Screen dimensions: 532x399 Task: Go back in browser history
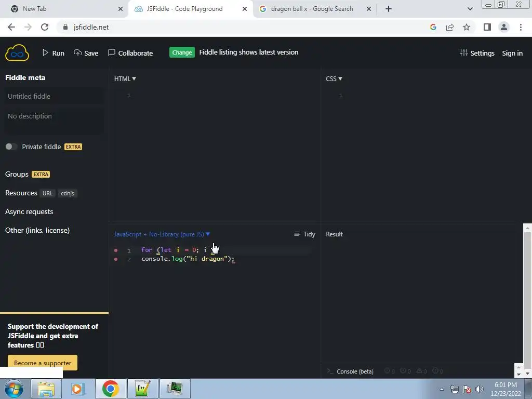(x=11, y=27)
